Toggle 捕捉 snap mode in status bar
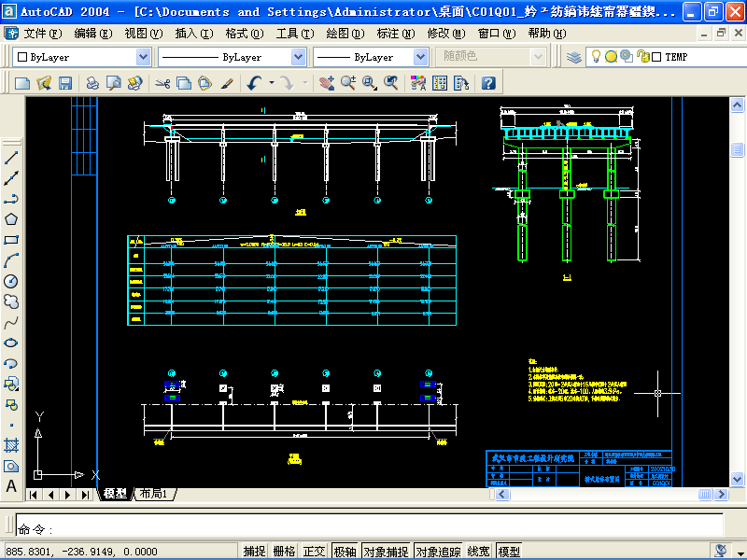747x560 pixels. tap(254, 552)
